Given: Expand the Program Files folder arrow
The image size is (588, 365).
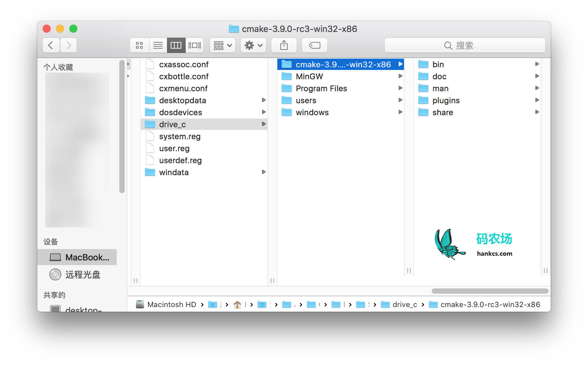Looking at the screenshot, I should pyautogui.click(x=400, y=88).
